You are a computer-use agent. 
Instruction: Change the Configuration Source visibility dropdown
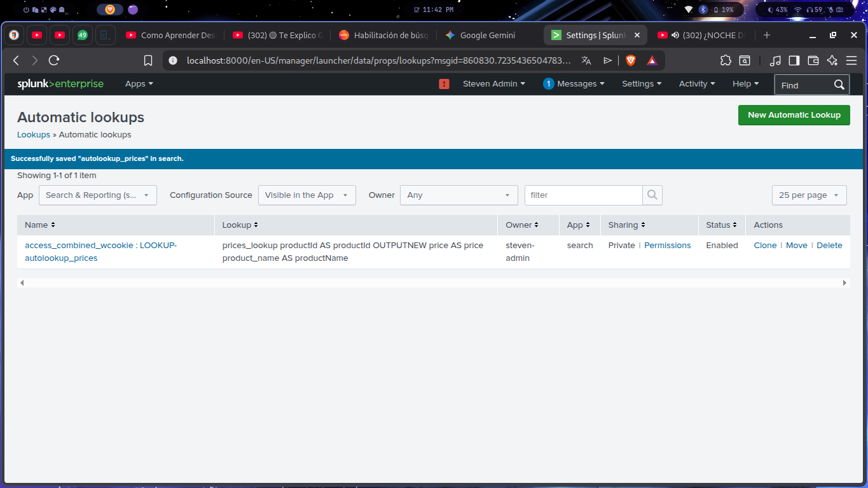[x=307, y=195]
